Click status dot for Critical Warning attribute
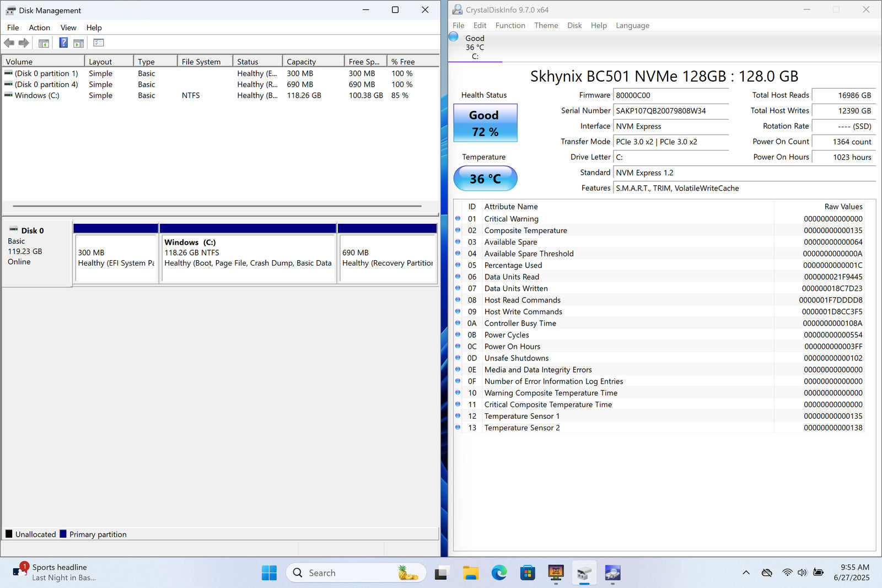Screen dimensions: 882x588 [458, 219]
